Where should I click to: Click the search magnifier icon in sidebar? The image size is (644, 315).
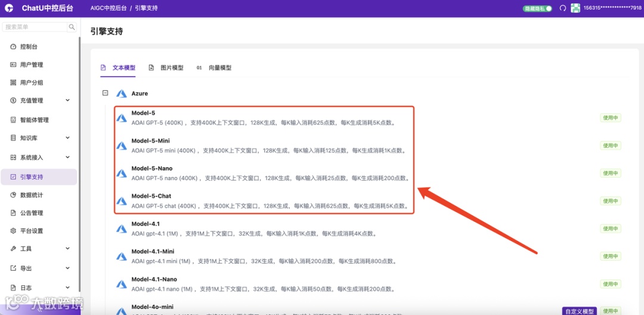coord(72,27)
